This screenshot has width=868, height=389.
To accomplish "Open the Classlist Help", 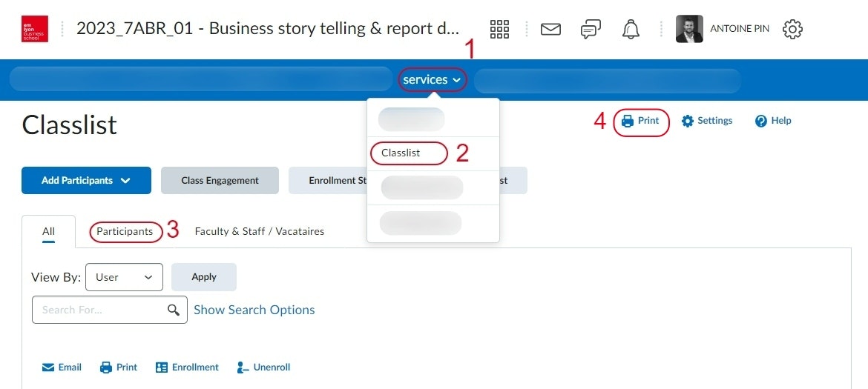I will 773,121.
